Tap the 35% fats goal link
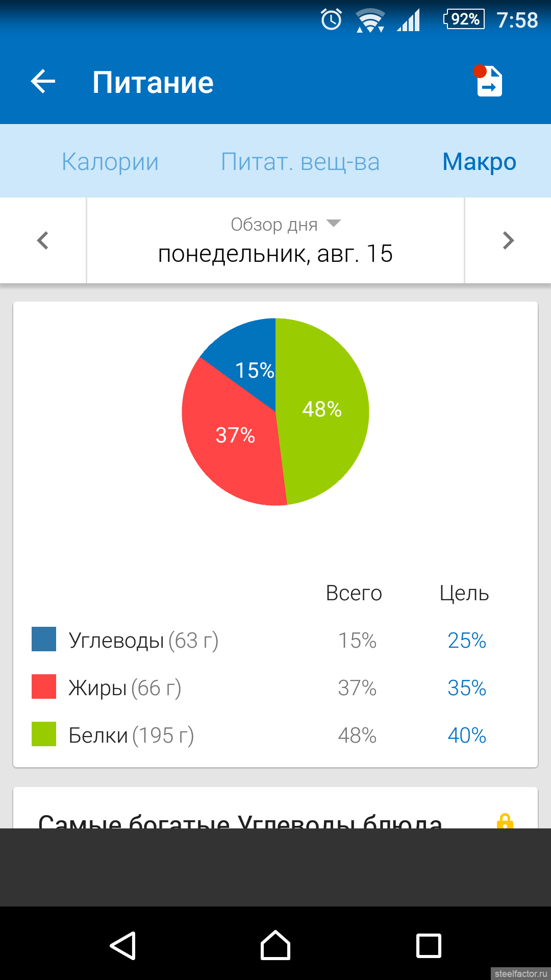Viewport: 551px width, 980px height. [467, 688]
